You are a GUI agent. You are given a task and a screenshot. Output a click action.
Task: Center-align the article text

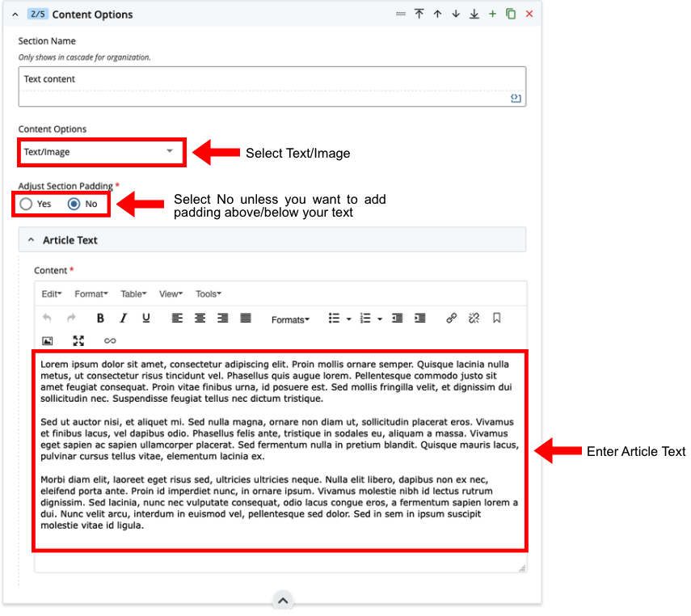click(x=200, y=319)
